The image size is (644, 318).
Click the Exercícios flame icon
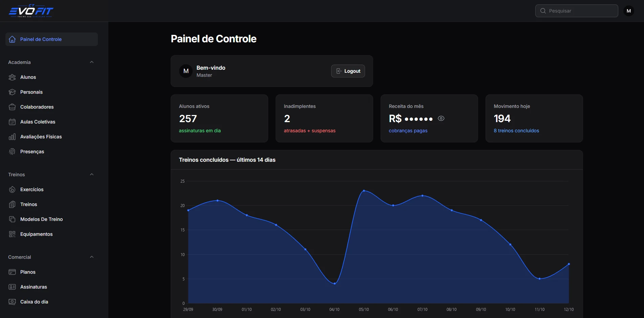pyautogui.click(x=12, y=189)
